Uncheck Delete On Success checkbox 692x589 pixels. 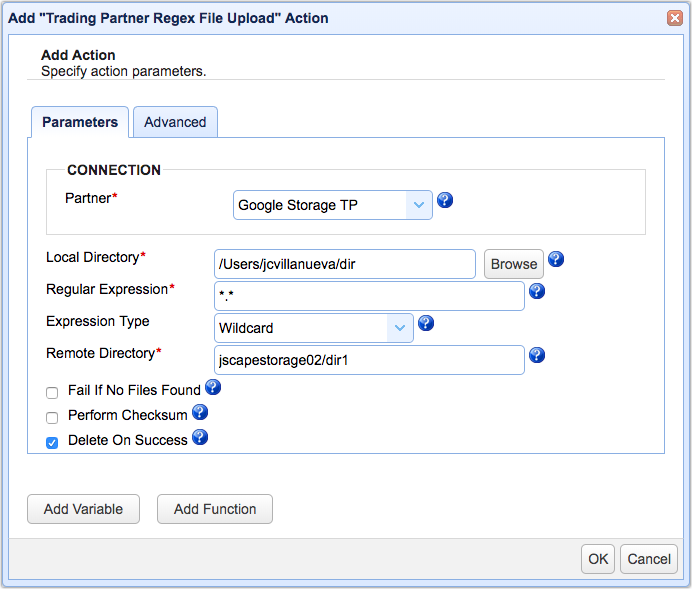pos(52,442)
